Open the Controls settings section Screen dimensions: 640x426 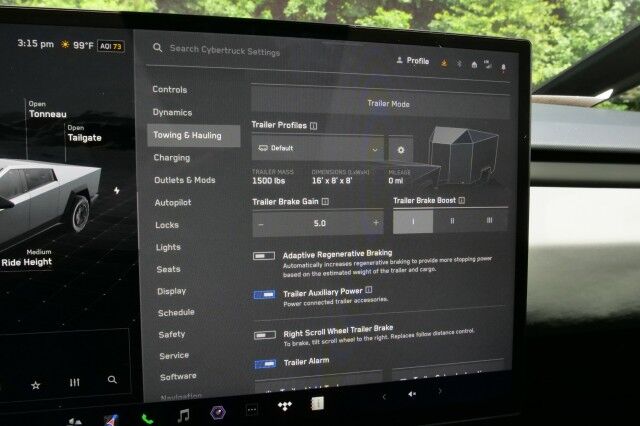tap(170, 89)
